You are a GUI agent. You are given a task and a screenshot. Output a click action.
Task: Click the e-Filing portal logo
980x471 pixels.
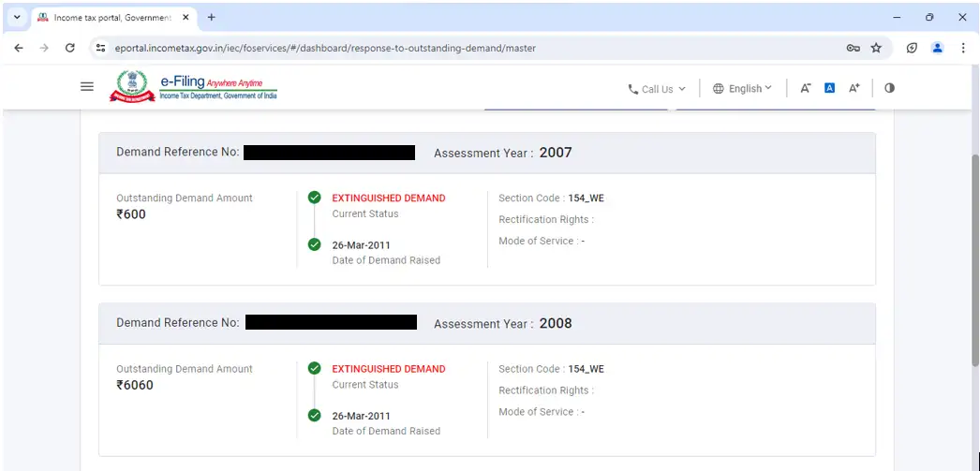pyautogui.click(x=194, y=87)
